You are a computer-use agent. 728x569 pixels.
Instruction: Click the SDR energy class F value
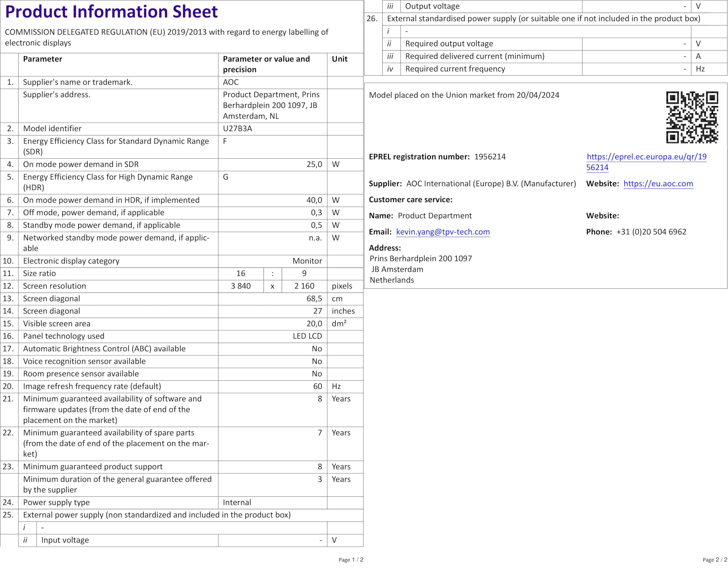[225, 141]
